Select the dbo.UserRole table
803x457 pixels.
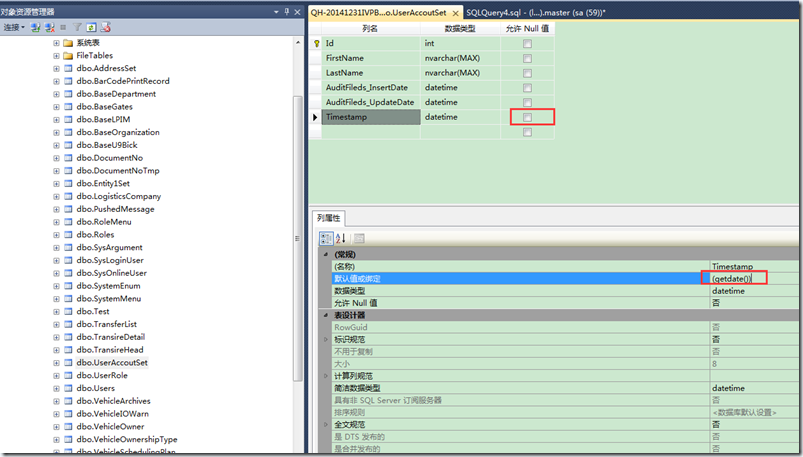[x=102, y=376]
